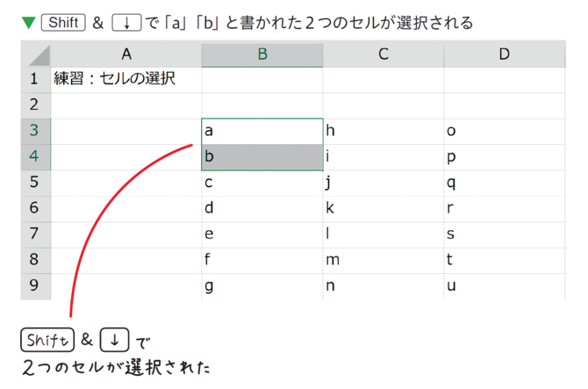Click cell containing letter h
588x389 pixels.
coord(384,132)
